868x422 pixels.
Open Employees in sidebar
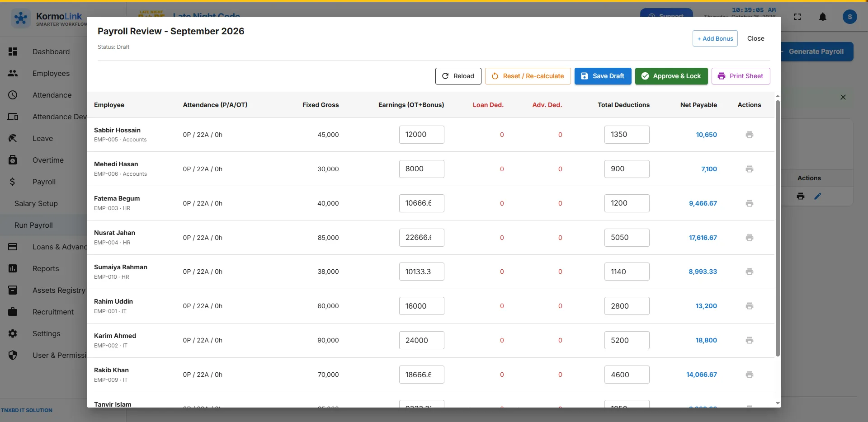pos(51,73)
